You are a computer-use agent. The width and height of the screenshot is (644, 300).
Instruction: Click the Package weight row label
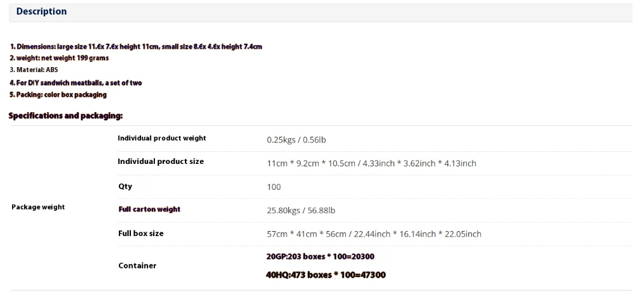pyautogui.click(x=38, y=207)
